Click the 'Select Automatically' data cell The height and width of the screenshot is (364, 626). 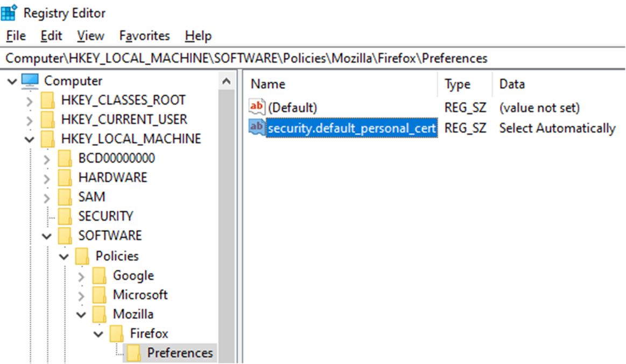pyautogui.click(x=557, y=128)
